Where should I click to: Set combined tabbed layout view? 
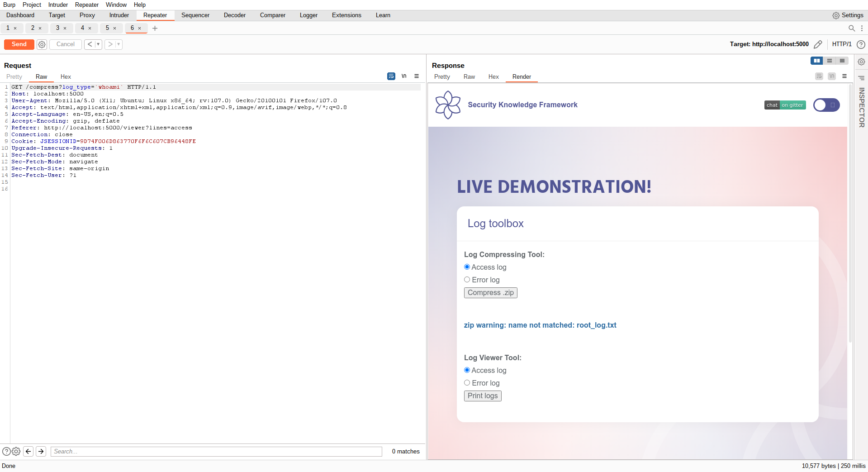[x=842, y=61]
